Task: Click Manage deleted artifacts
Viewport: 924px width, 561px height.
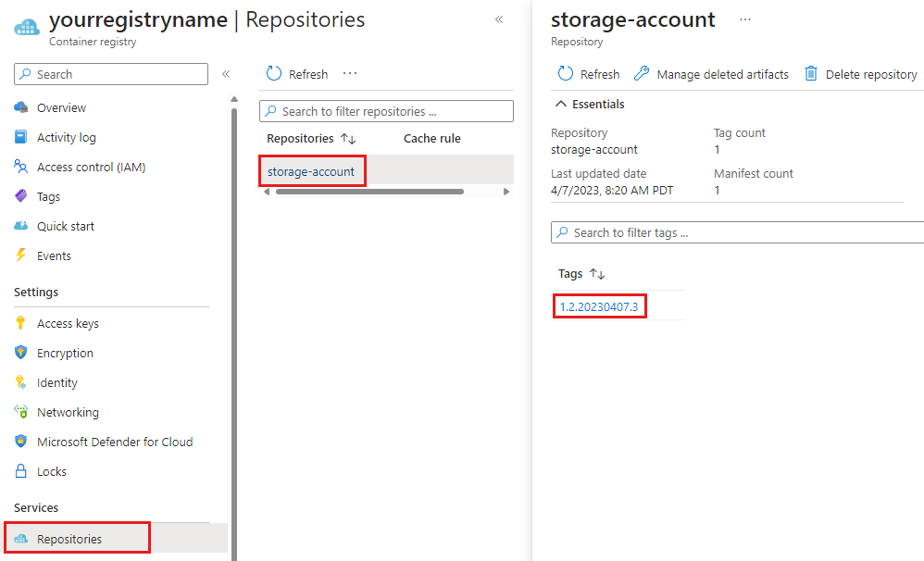Action: [711, 74]
